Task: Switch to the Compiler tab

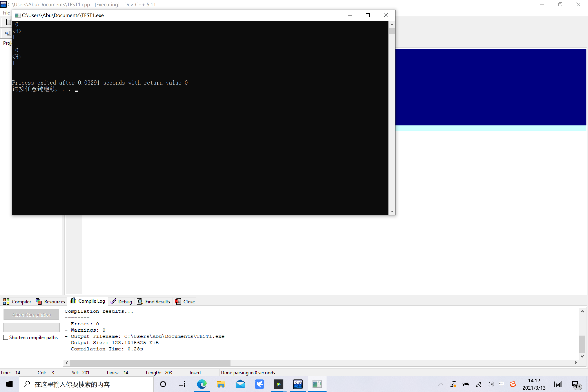Action: (17, 301)
